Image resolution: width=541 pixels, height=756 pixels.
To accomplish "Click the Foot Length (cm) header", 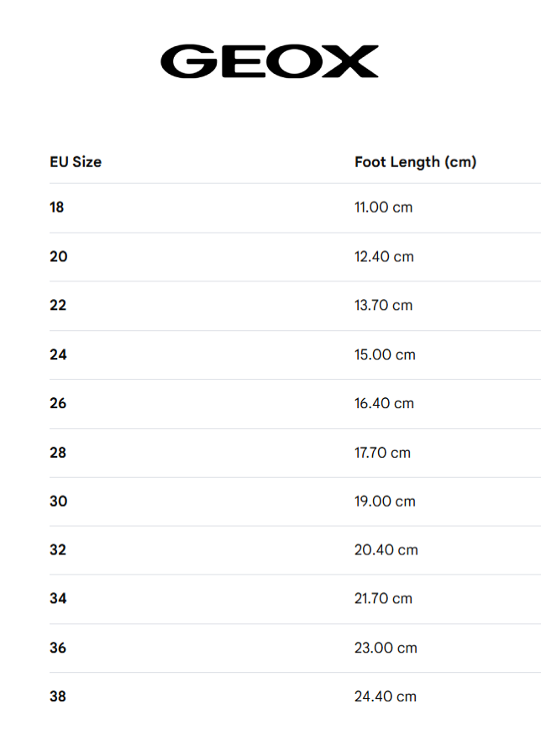I will [x=415, y=161].
